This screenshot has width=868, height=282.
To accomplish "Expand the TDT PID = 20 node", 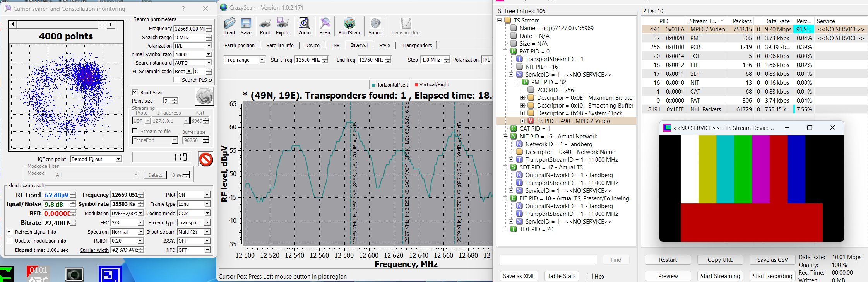I will pos(505,229).
